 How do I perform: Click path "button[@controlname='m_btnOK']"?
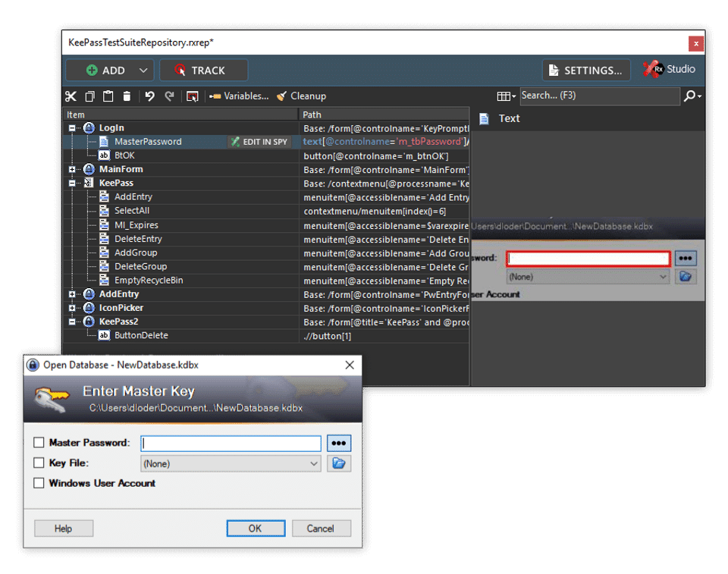pos(376,156)
